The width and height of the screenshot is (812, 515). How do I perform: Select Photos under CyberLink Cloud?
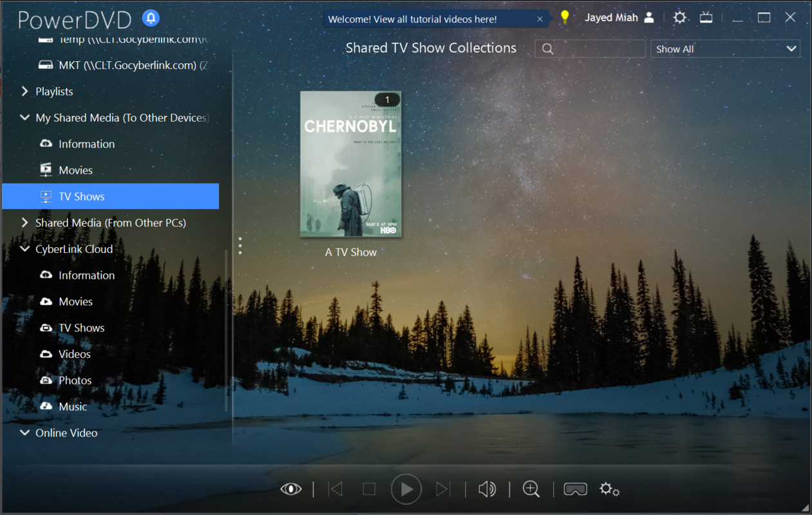coord(75,380)
